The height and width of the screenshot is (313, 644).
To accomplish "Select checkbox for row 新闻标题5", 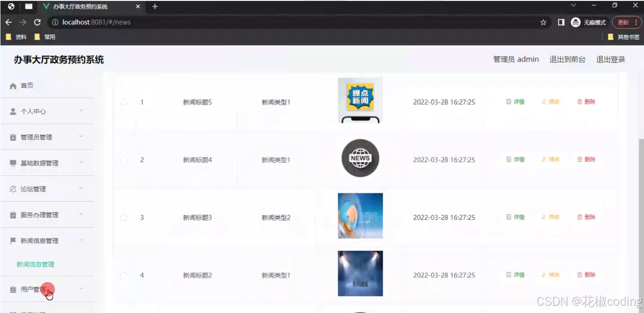I will pos(123,103).
